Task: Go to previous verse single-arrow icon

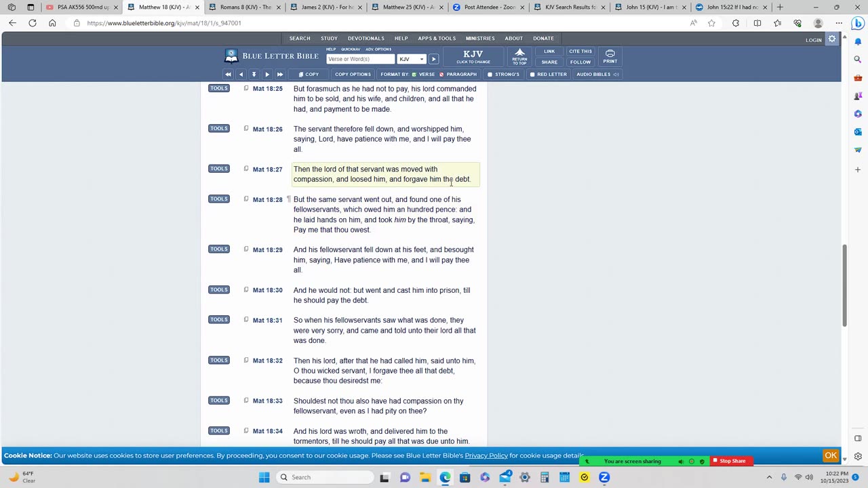Action: 241,75
